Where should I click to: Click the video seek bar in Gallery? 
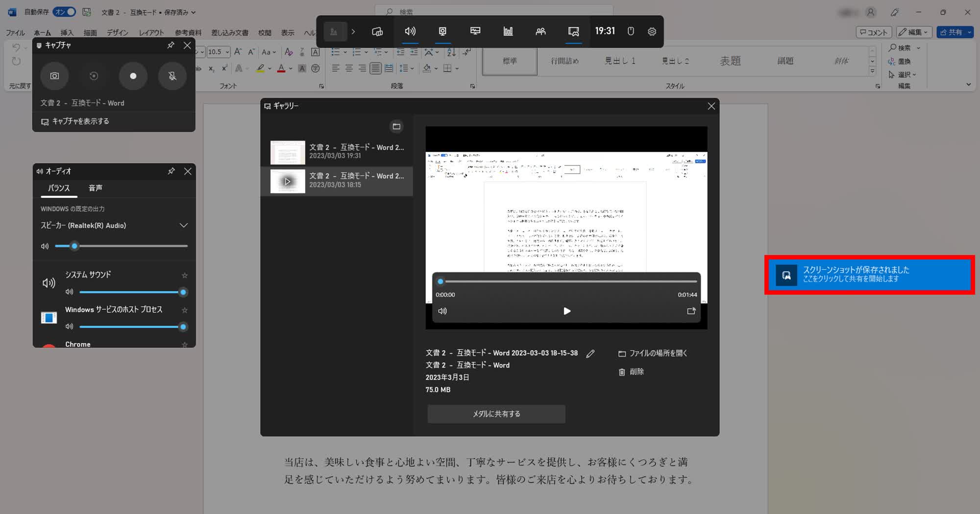point(568,281)
